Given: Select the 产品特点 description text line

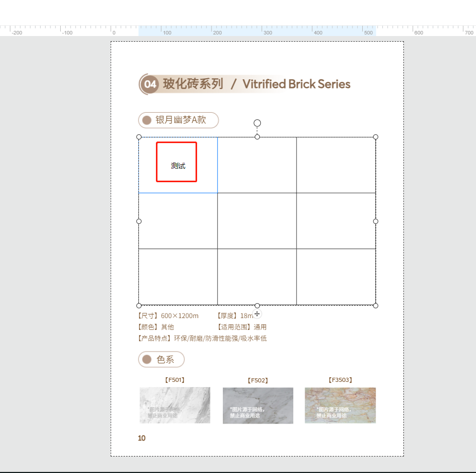Looking at the screenshot, I should (202, 338).
